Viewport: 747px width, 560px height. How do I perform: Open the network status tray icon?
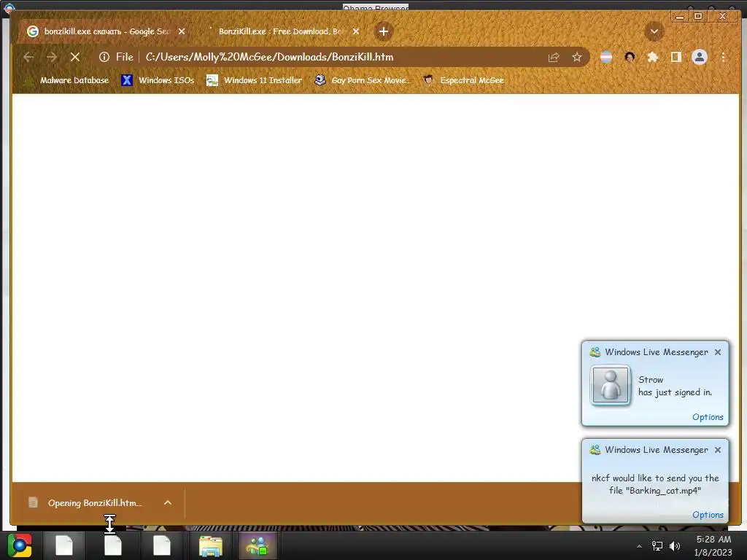click(x=657, y=546)
